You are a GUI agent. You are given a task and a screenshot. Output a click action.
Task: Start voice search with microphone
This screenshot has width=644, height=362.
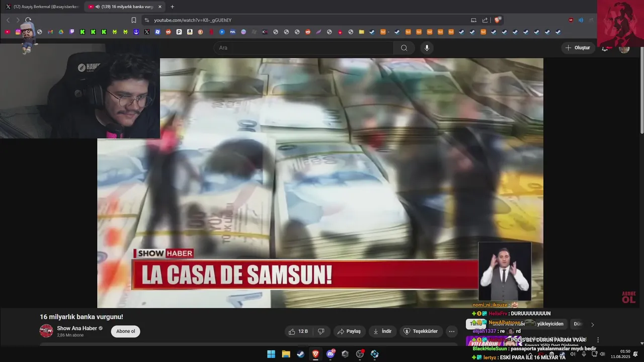427,48
